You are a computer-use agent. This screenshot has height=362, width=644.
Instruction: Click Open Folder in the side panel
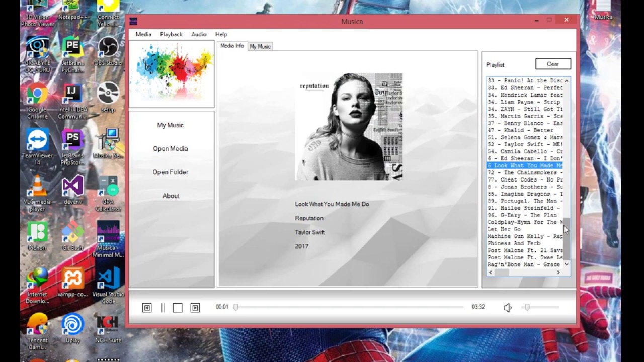point(171,172)
